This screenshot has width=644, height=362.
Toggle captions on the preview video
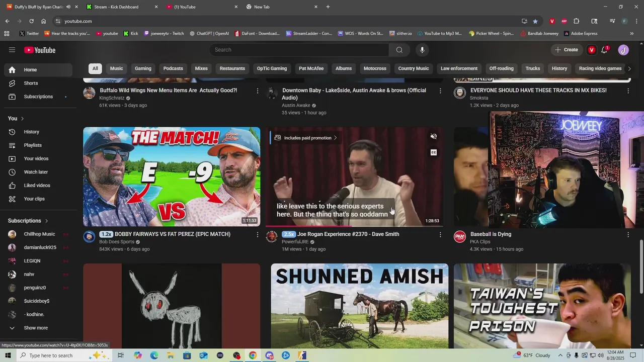pyautogui.click(x=433, y=152)
